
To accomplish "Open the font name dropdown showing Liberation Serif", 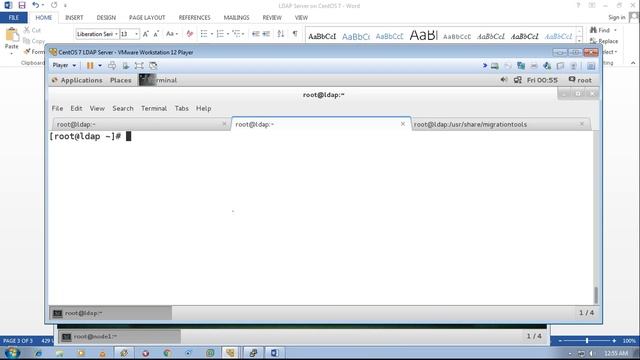I will tap(116, 34).
